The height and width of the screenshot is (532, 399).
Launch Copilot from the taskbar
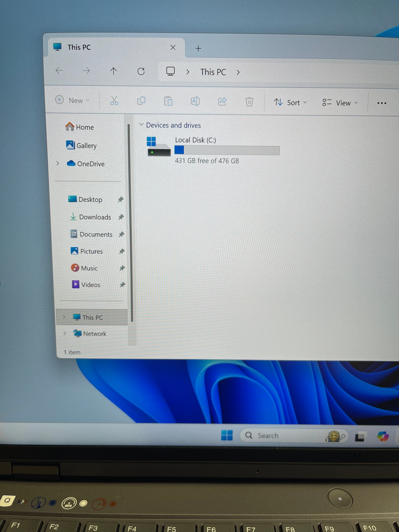point(383,436)
